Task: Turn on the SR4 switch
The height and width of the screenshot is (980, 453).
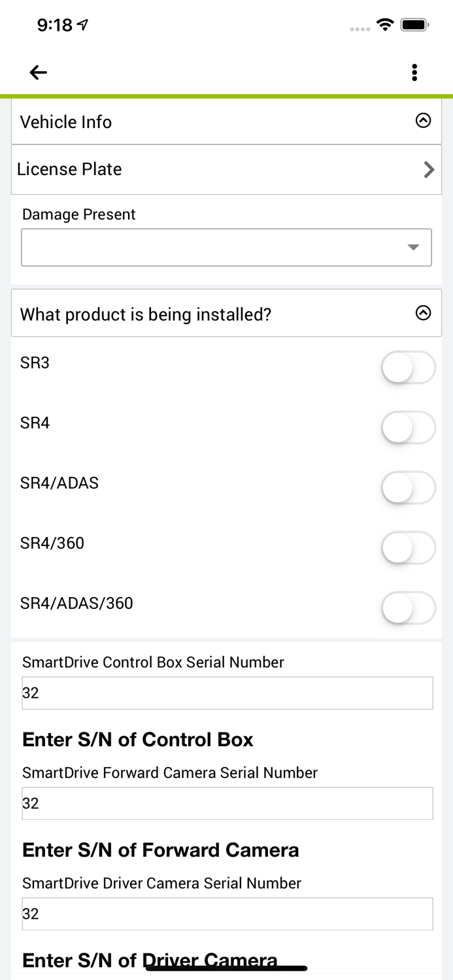Action: [408, 428]
